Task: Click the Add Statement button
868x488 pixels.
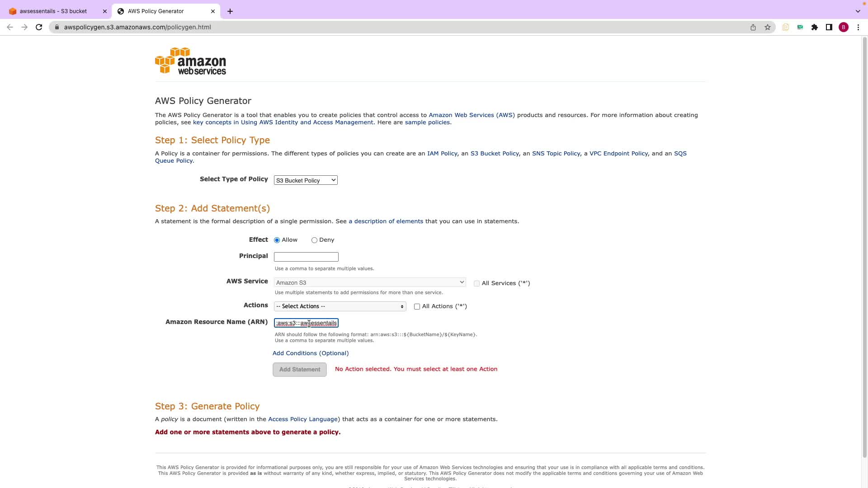Action: pos(299,370)
